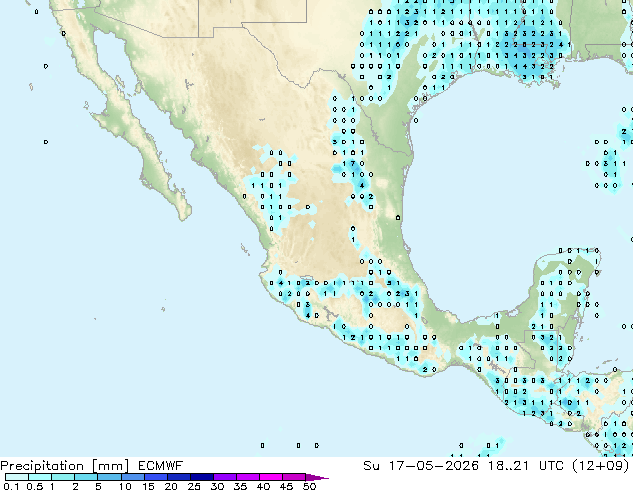Click the 35–40 mm legend color box
The image size is (634, 490).
tap(247, 477)
